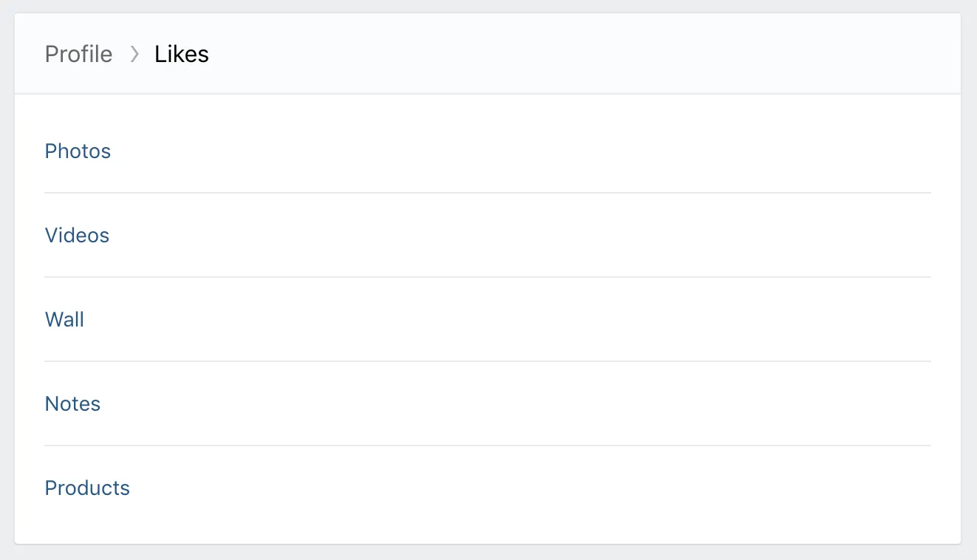Show liked wall posts
Image resolution: width=977 pixels, height=560 pixels.
point(64,319)
